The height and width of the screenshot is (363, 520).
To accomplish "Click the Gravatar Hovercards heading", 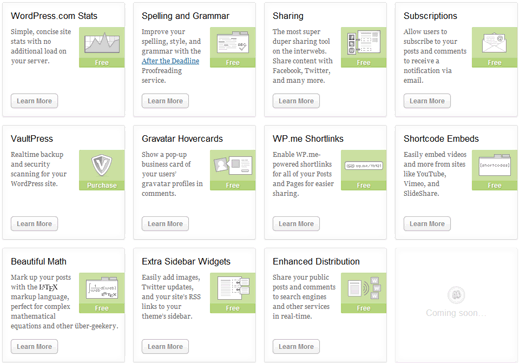I will [x=182, y=139].
